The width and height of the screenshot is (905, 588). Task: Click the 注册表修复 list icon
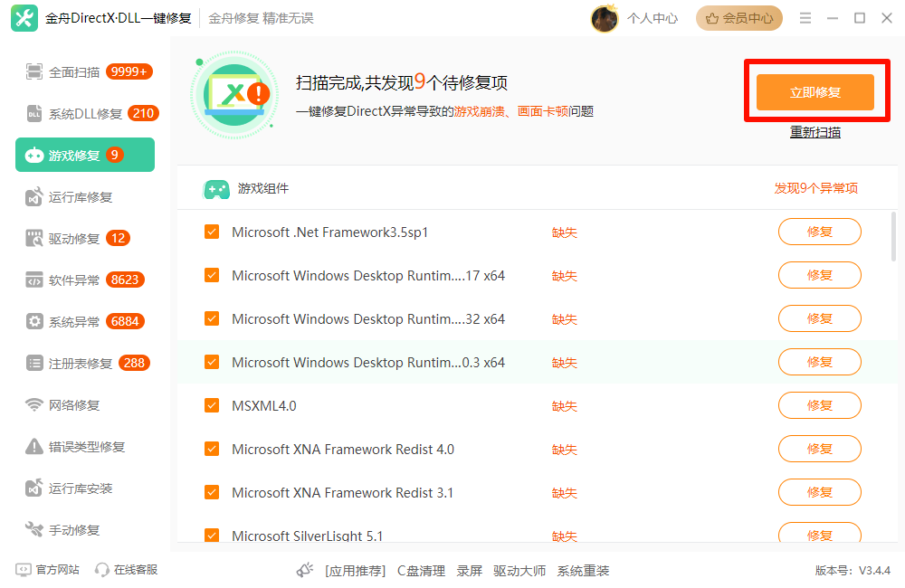click(x=34, y=363)
